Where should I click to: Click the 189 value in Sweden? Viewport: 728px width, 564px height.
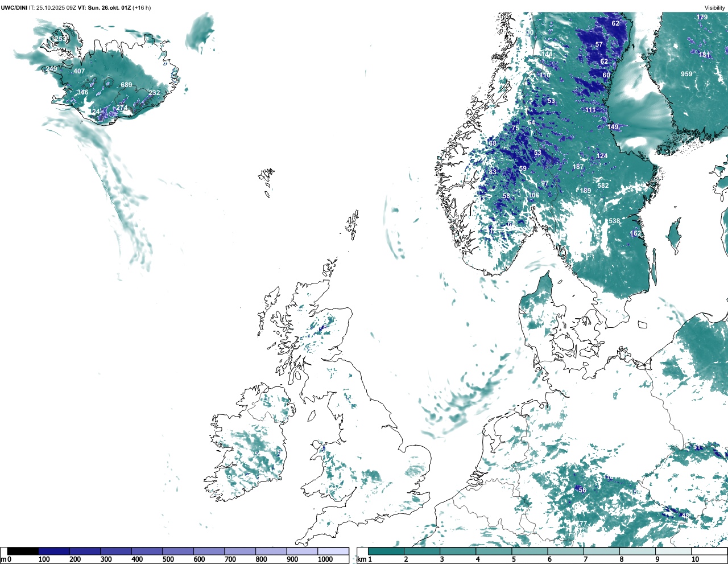click(585, 191)
